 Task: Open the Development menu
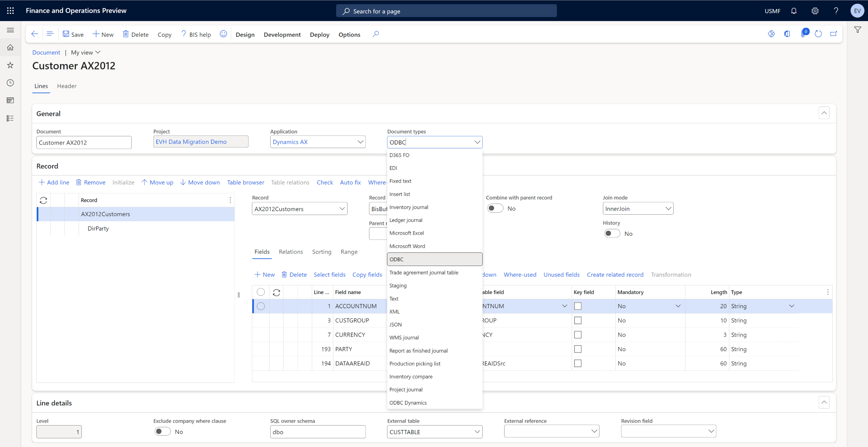tap(282, 34)
